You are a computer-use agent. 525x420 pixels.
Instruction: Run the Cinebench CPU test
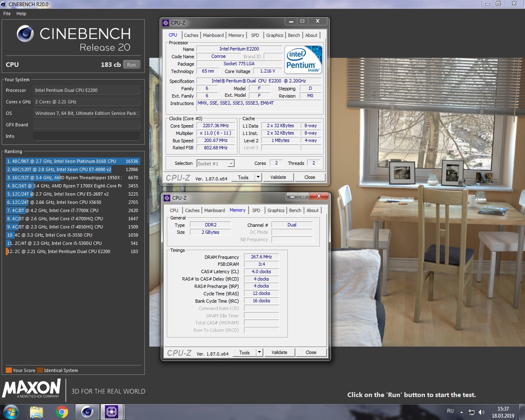(x=131, y=65)
